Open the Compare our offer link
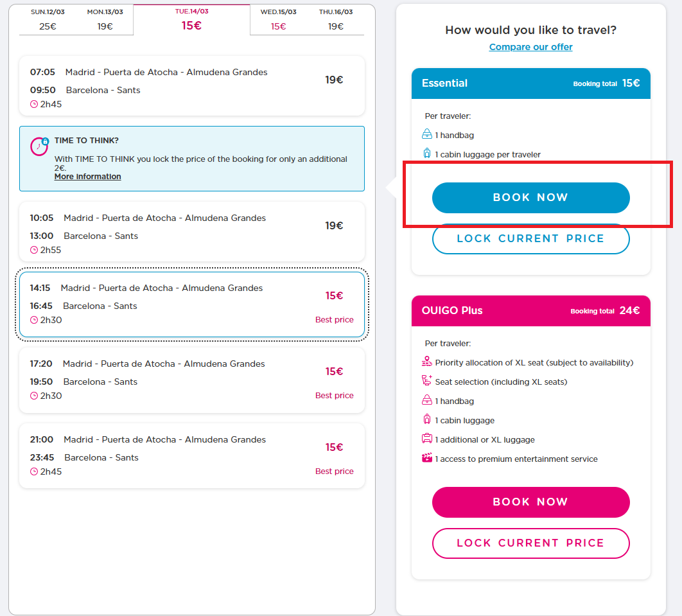 click(x=530, y=47)
